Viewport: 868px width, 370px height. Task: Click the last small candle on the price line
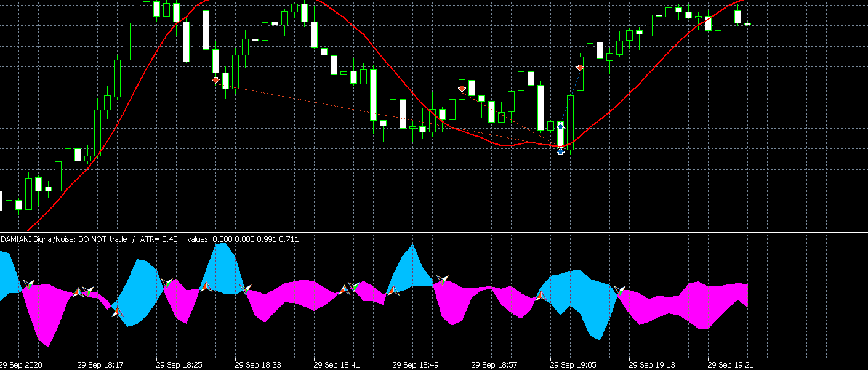click(747, 24)
